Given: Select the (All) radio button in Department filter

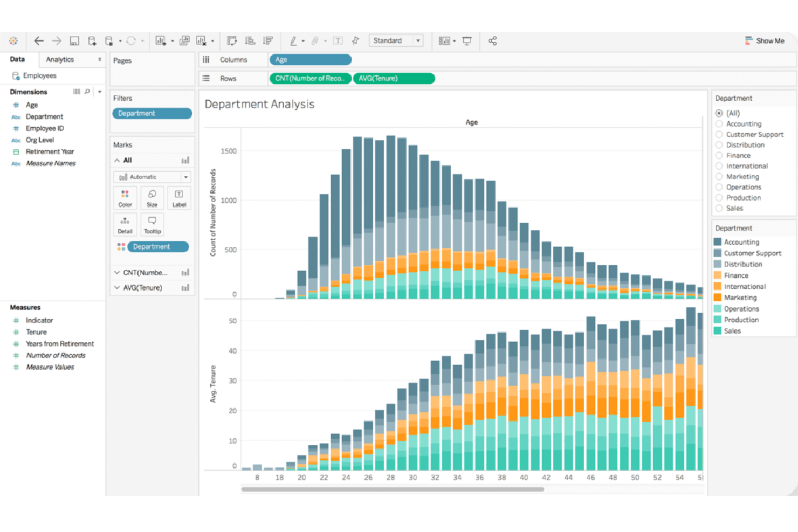Looking at the screenshot, I should [x=719, y=113].
